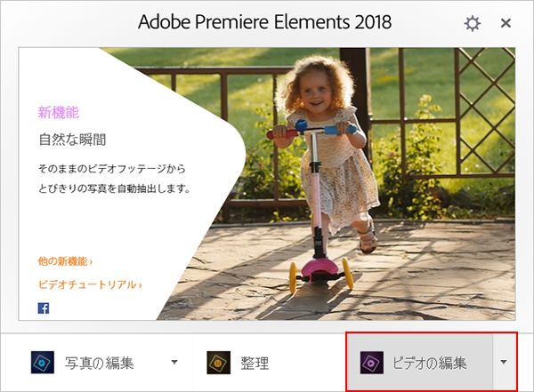Click the Adobe Premiere Elements 2018 title
Screen dimensions: 534x392
(x=264, y=21)
